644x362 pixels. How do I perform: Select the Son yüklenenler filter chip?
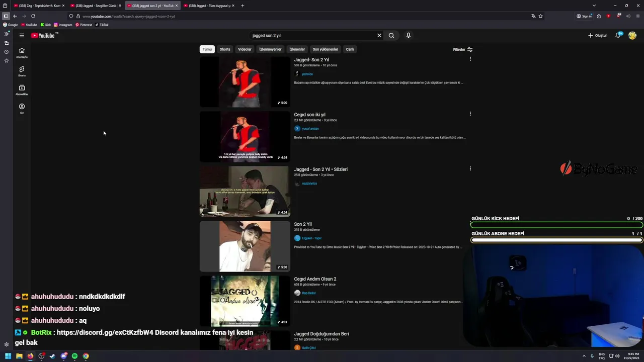point(326,49)
